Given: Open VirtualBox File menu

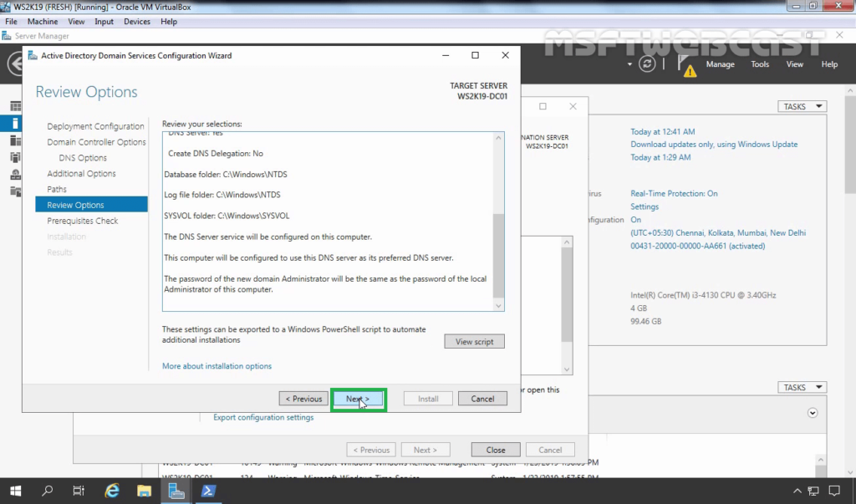Looking at the screenshot, I should tap(11, 22).
